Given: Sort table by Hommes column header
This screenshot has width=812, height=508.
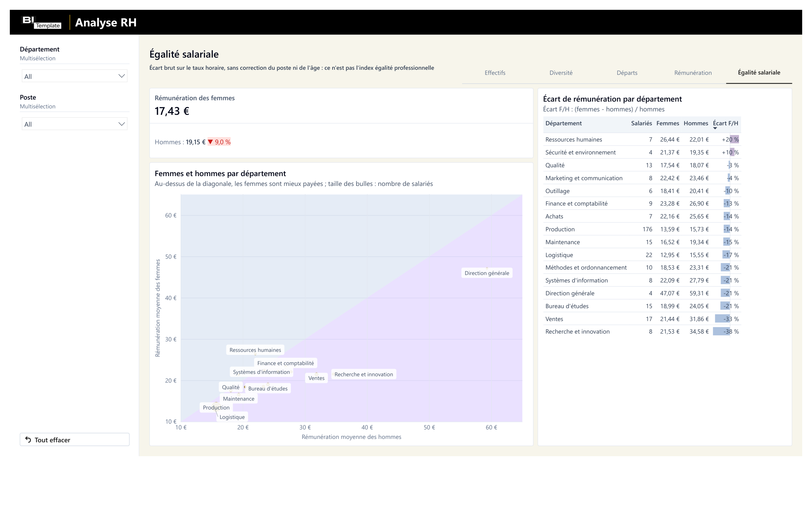Looking at the screenshot, I should [x=696, y=123].
